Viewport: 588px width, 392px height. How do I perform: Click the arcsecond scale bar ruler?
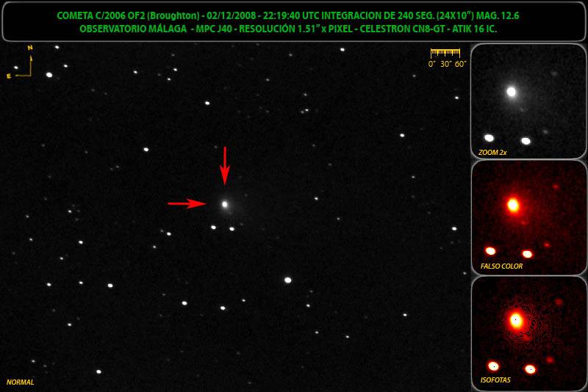(x=445, y=52)
